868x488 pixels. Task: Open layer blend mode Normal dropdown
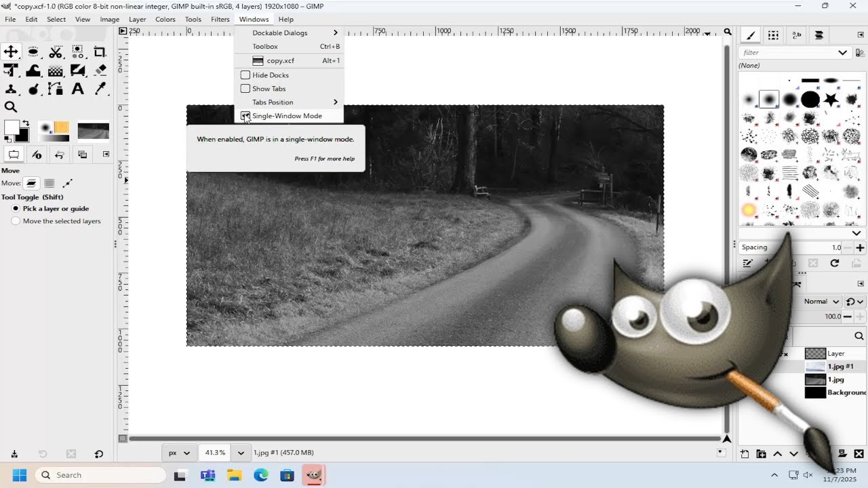[x=822, y=302]
